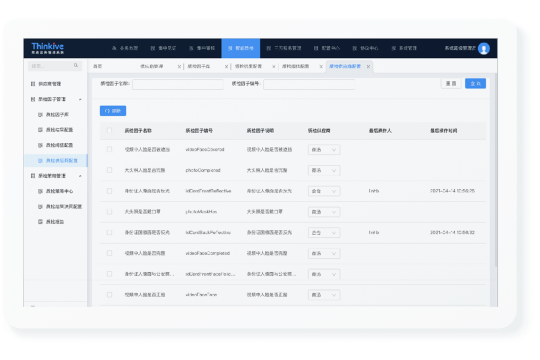The image size is (540, 360).
Task: Close the active blue-highlighted page tab
Action: 368,66
